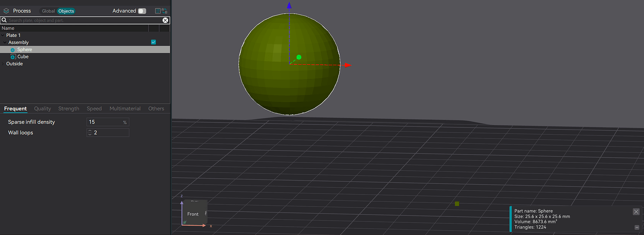Select the Plate 1 row

coord(85,35)
